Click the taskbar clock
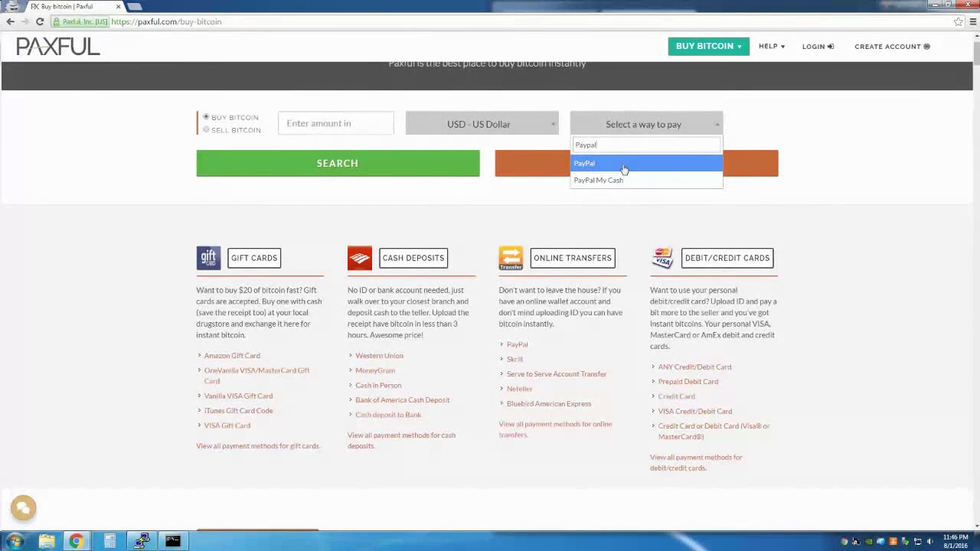980x551 pixels. pos(955,542)
